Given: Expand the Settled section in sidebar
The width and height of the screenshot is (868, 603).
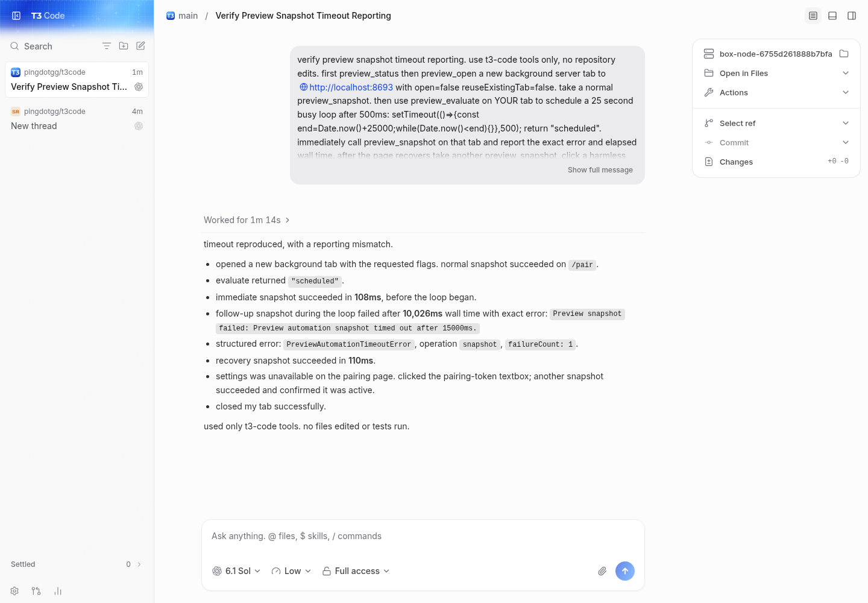Looking at the screenshot, I should click(77, 564).
